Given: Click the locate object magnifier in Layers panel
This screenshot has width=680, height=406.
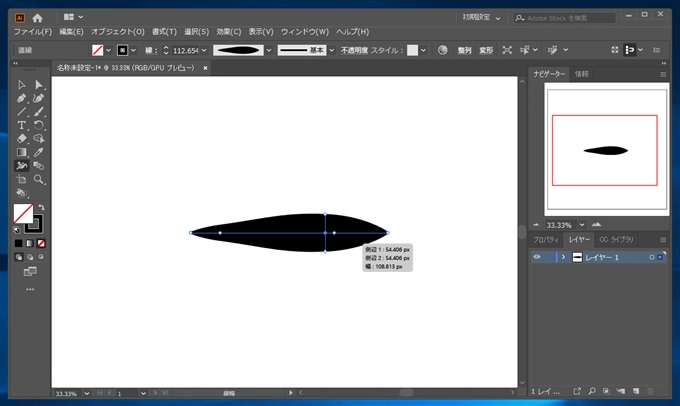Looking at the screenshot, I should click(592, 391).
